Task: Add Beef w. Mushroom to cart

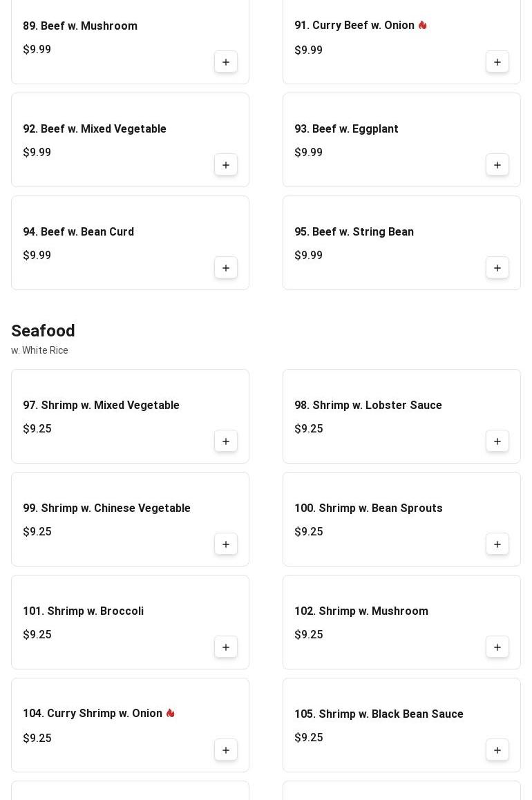Action: 226,62
